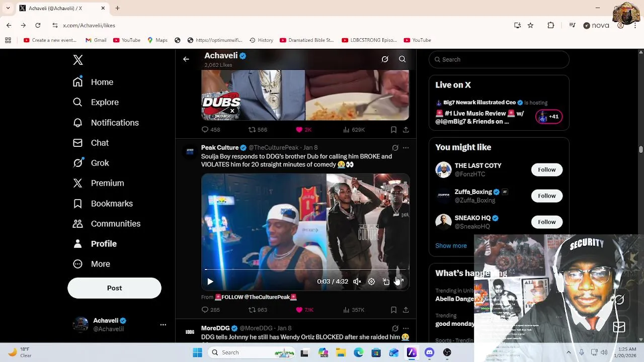This screenshot has height=362, width=644.
Task: Click the back arrow beside Achaveli header
Action: [x=186, y=59]
